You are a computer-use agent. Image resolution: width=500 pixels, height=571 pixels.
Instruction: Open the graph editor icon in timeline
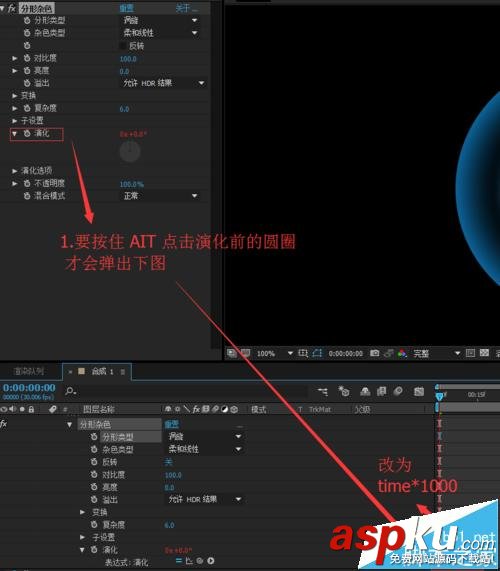(x=419, y=391)
